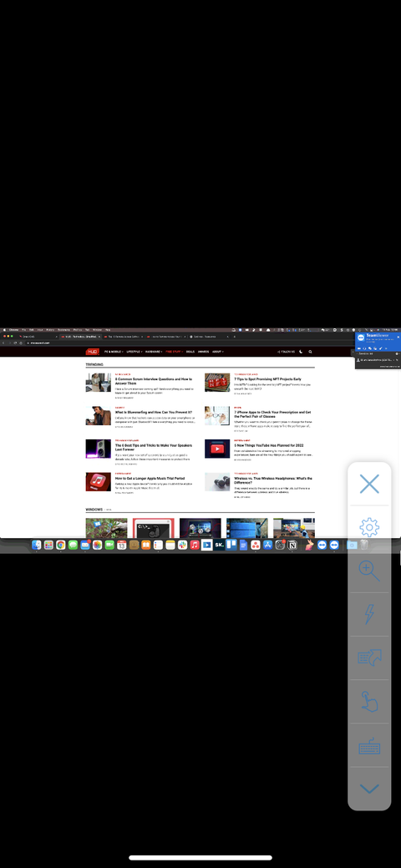Open the keyboard shortcuts icon with arrow
The height and width of the screenshot is (868, 401).
tap(369, 657)
